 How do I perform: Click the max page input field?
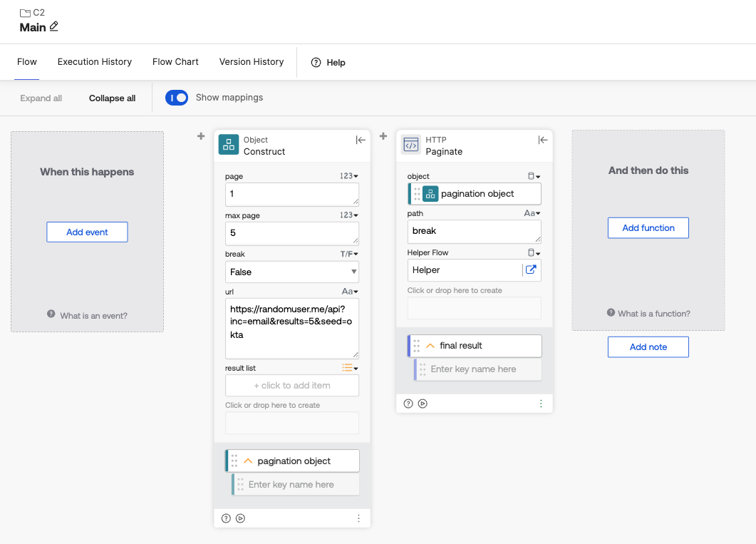pyautogui.click(x=291, y=233)
